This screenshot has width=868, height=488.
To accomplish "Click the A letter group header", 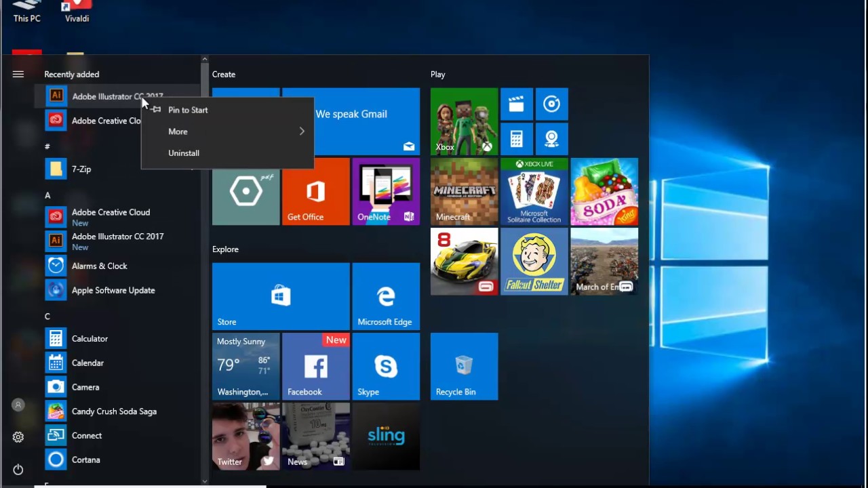I will pos(47,195).
